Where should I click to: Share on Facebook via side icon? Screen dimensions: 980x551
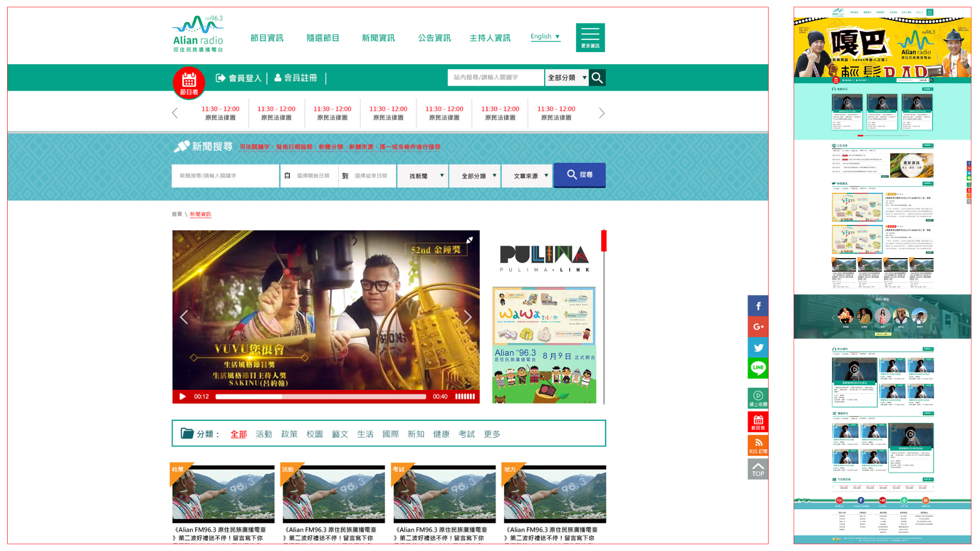click(x=758, y=306)
